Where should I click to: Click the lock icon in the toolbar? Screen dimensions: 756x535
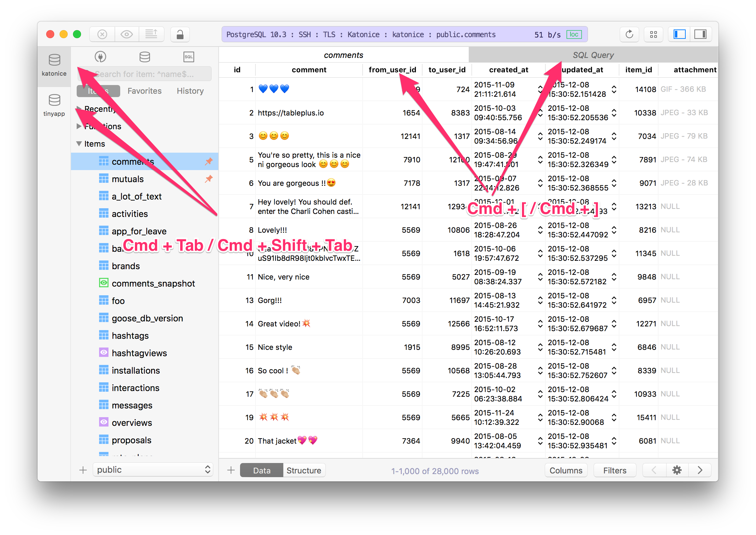pos(180,34)
